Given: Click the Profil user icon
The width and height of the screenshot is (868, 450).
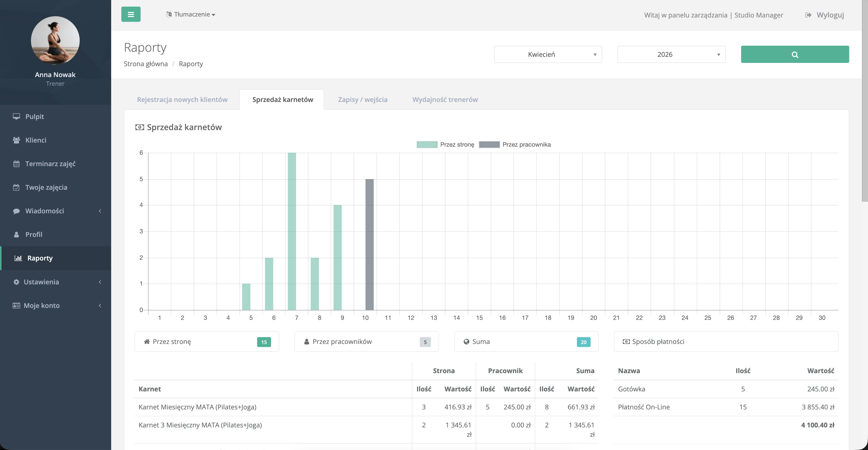Looking at the screenshot, I should coord(16,235).
